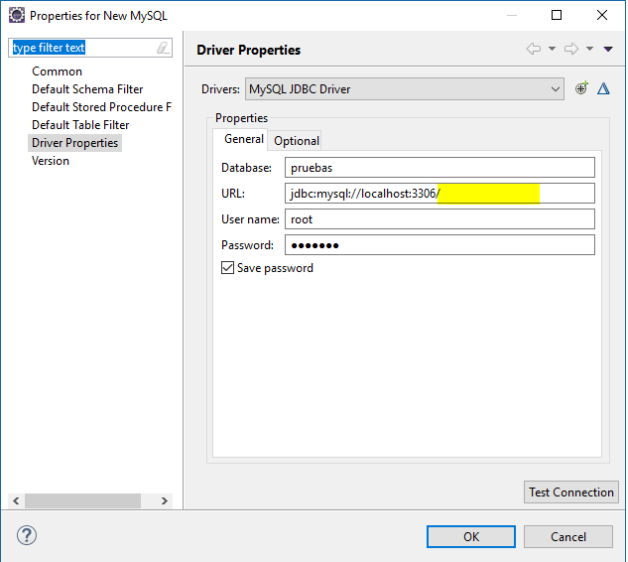
Task: Click the forward navigation arrow icon
Action: click(x=571, y=49)
